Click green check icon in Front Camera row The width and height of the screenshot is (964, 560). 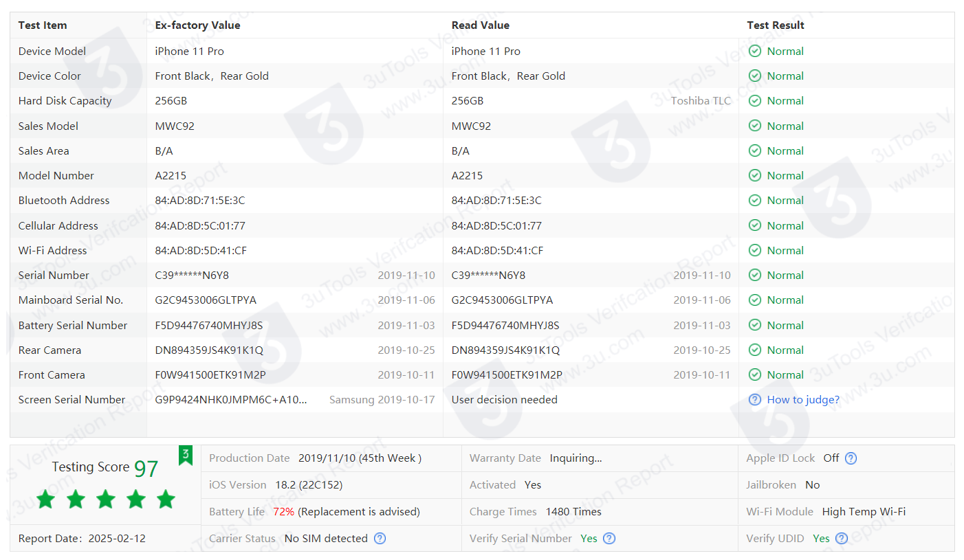[x=755, y=375]
